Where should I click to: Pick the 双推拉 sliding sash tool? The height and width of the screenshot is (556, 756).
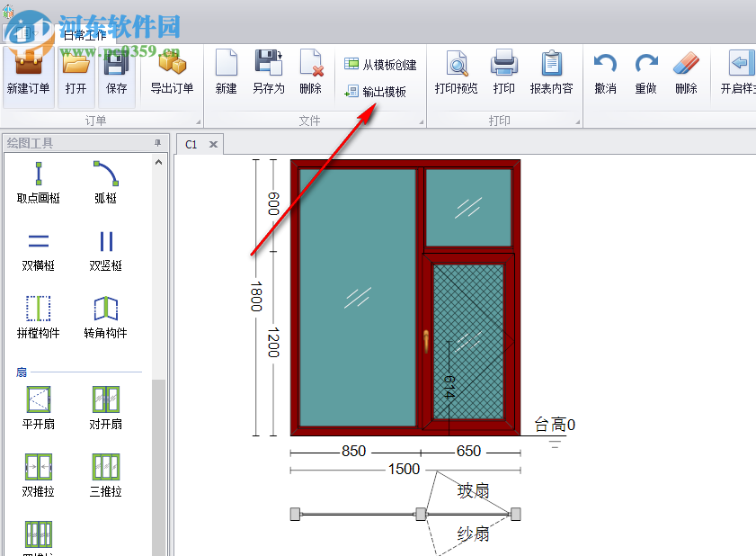pyautogui.click(x=38, y=476)
